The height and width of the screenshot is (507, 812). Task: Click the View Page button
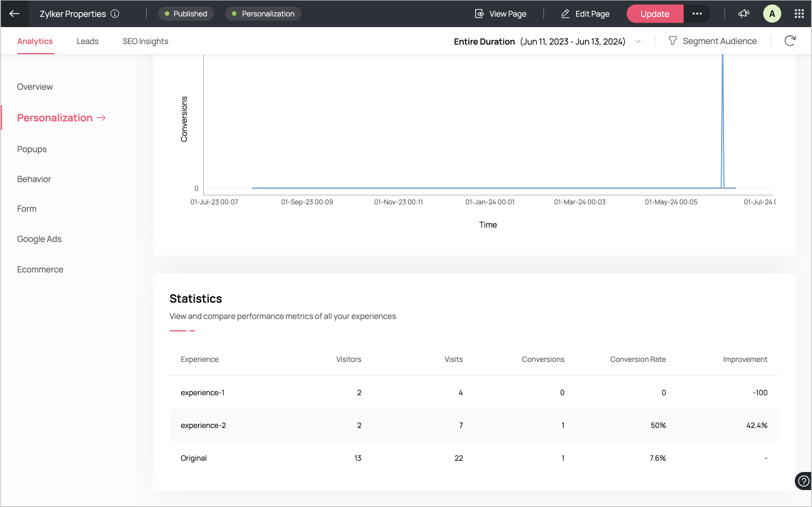click(501, 14)
